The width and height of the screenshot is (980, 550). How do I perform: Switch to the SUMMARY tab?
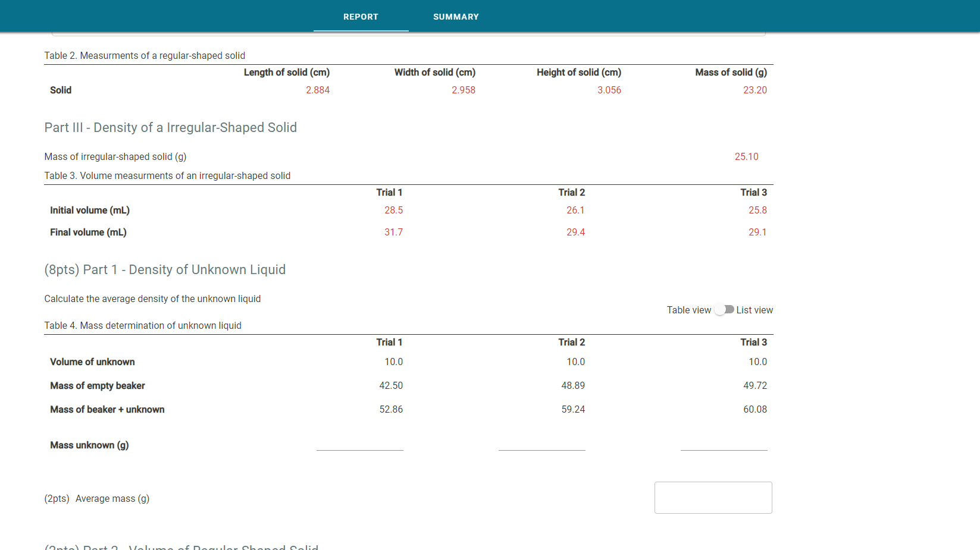pos(456,17)
